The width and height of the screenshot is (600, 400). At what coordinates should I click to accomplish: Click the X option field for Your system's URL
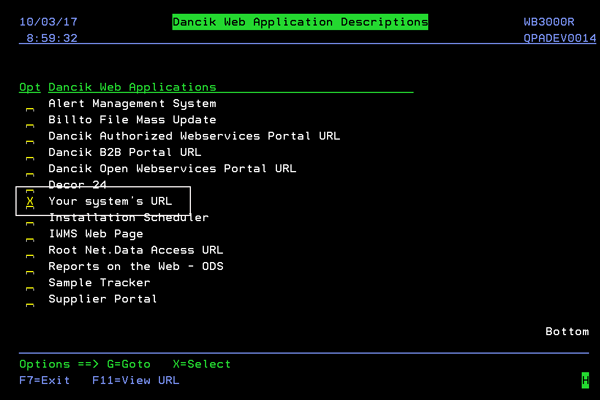[30, 201]
